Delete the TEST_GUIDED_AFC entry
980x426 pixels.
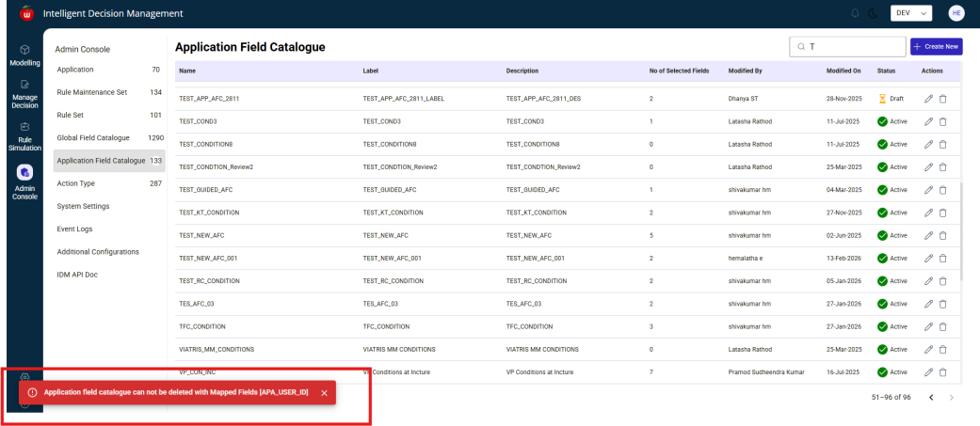tap(943, 190)
